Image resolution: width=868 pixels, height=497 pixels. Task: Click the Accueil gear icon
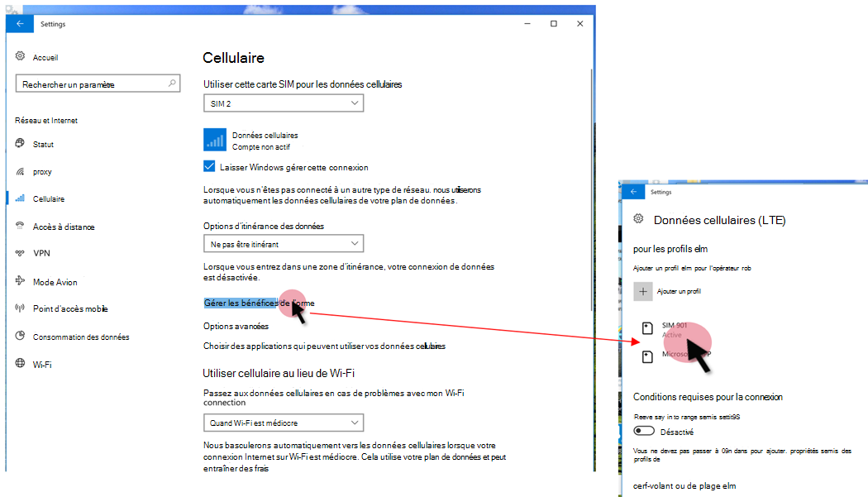(x=20, y=56)
